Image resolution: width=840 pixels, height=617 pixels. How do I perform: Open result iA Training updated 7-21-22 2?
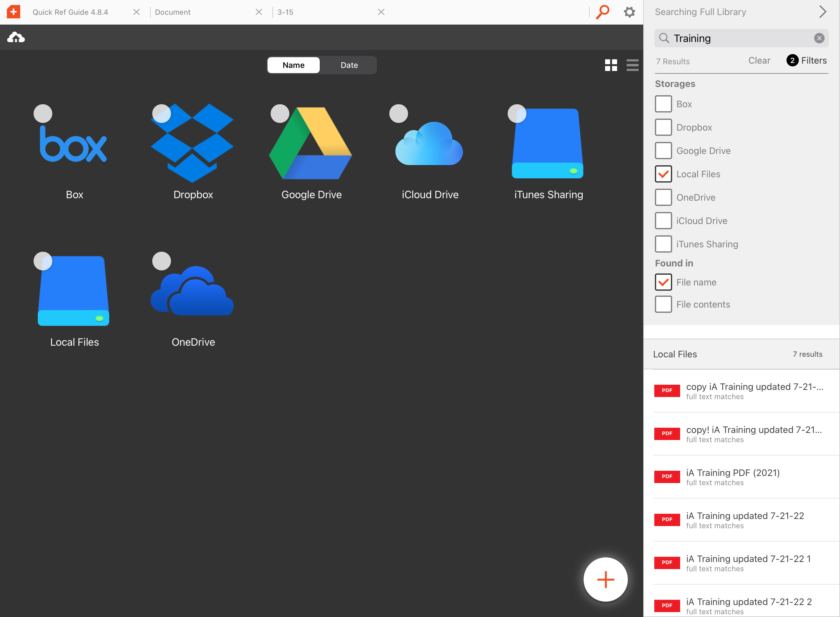[x=741, y=601]
